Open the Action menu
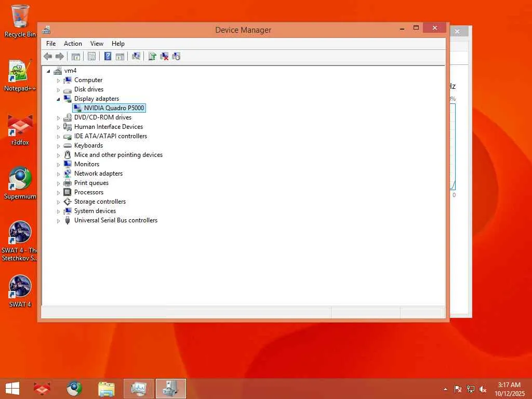The height and width of the screenshot is (399, 532). tap(73, 44)
